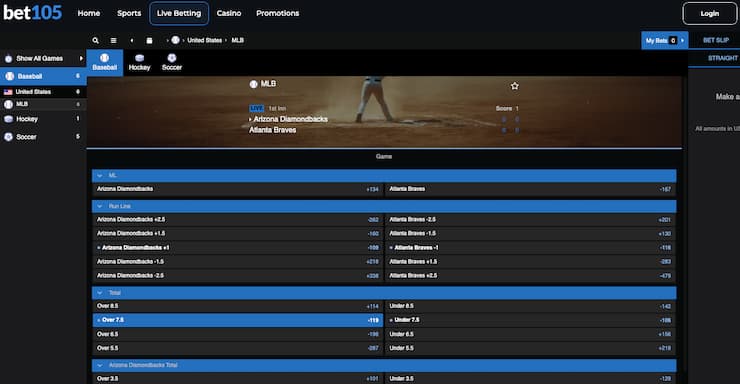
Task: Click the globe icon in the breadcrumb
Action: point(175,40)
